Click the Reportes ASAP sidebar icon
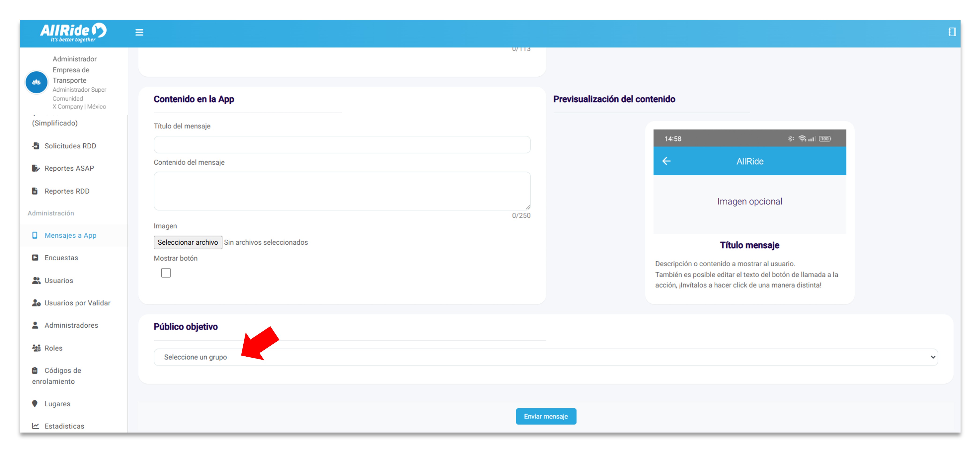980x463 pixels. [36, 168]
